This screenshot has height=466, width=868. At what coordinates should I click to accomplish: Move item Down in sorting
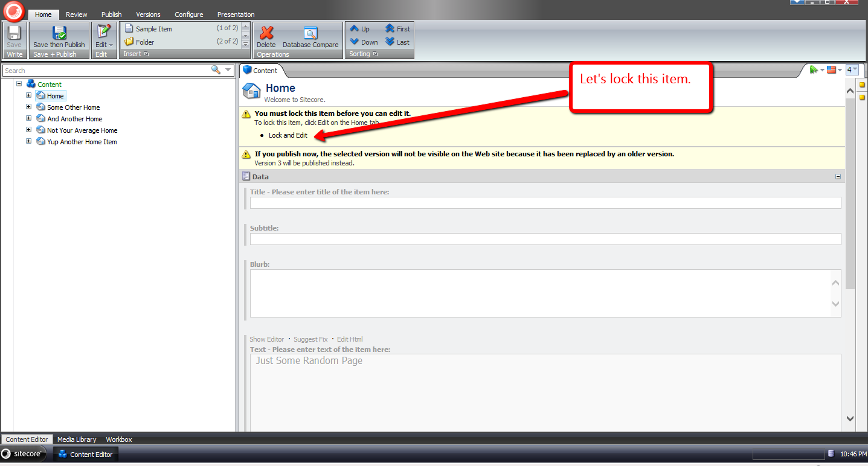click(364, 42)
